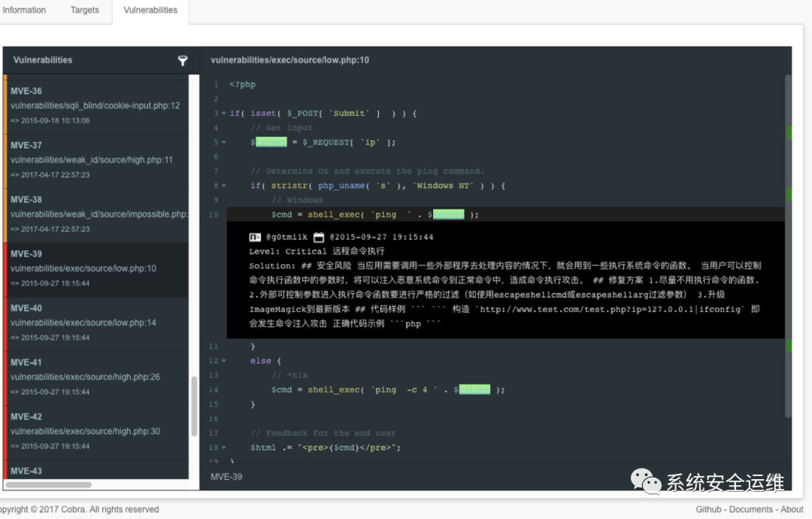The image size is (812, 519).
Task: Click the code viewer vertical scrollbar
Action: pos(788,246)
